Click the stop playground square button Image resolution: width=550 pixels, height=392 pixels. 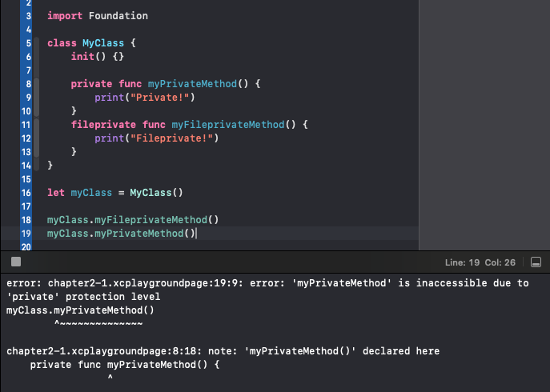(15, 262)
